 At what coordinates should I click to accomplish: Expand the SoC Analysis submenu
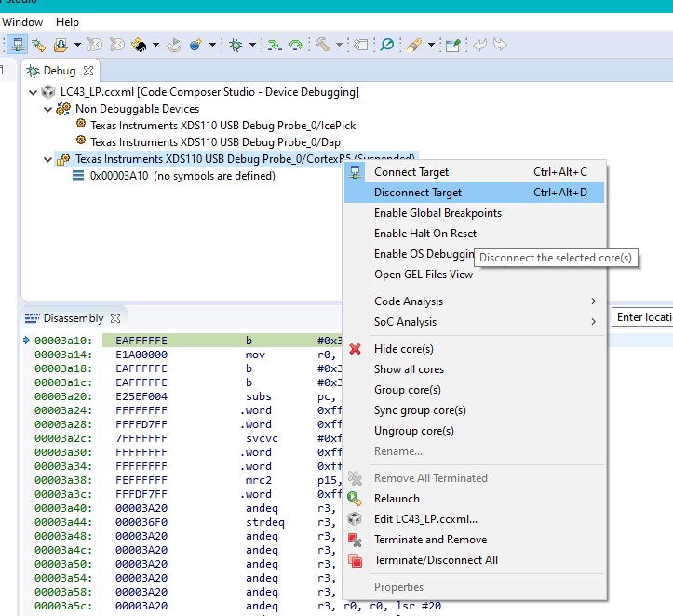[x=475, y=322]
